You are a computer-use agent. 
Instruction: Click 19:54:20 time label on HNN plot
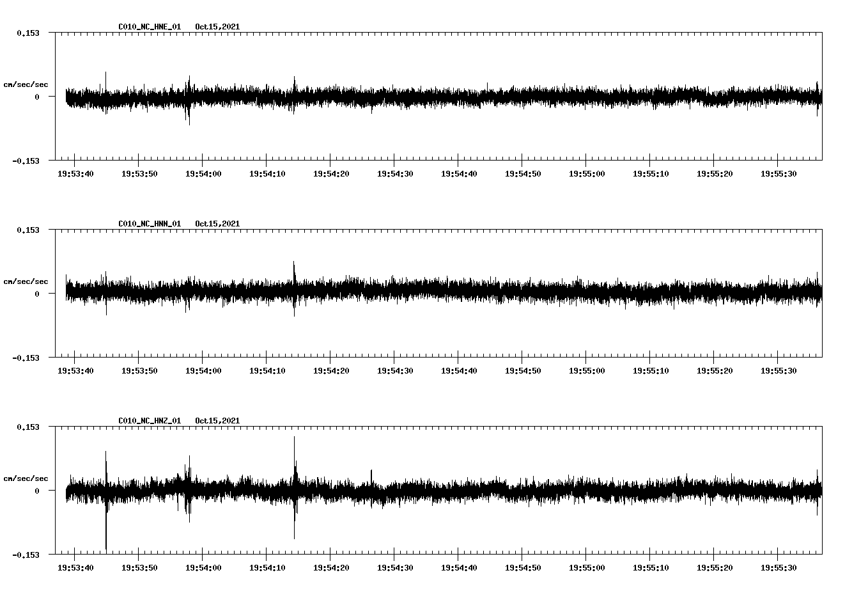click(330, 370)
